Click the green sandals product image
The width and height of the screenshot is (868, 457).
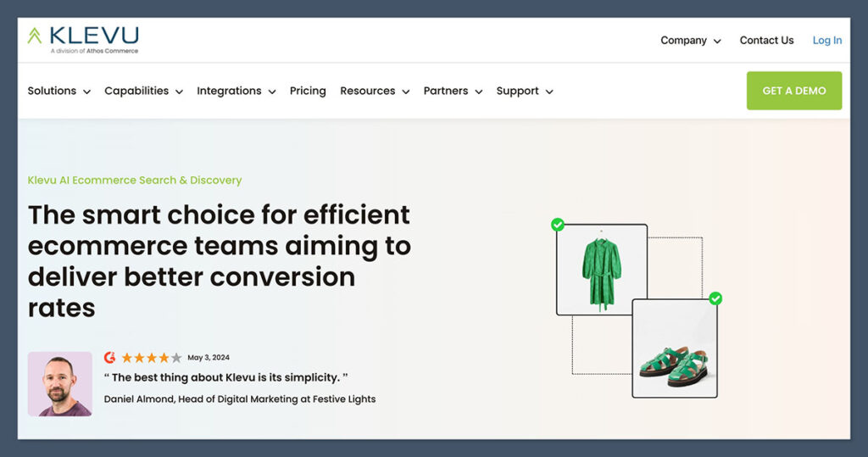(x=675, y=348)
